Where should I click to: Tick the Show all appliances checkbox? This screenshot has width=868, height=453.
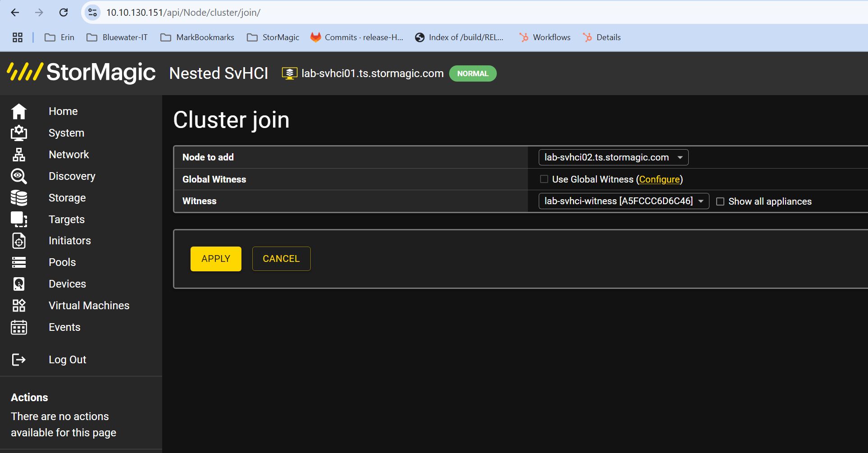point(720,201)
